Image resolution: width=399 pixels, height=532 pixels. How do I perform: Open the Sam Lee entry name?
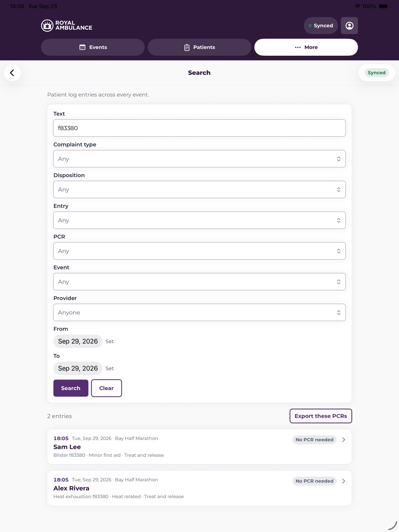(67, 447)
